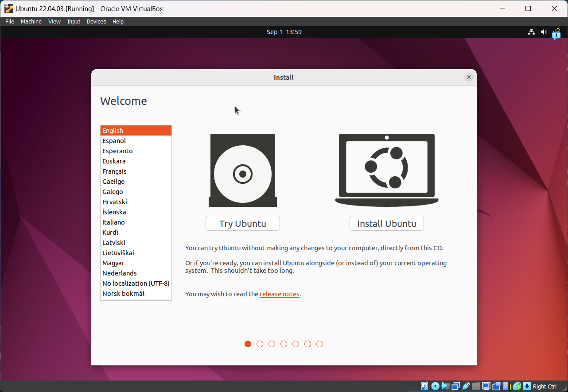Pick Gaeilge from the language list
This screenshot has height=392, width=568.
coord(136,182)
